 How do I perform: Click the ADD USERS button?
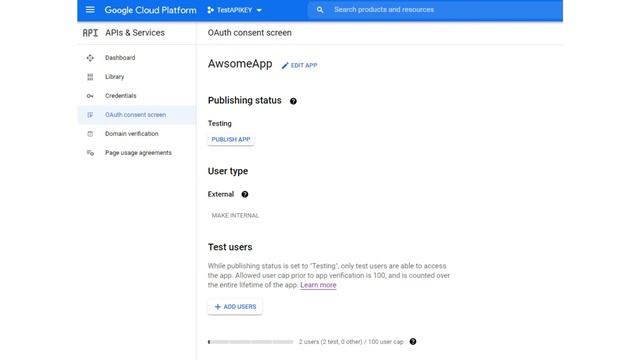coord(235,307)
